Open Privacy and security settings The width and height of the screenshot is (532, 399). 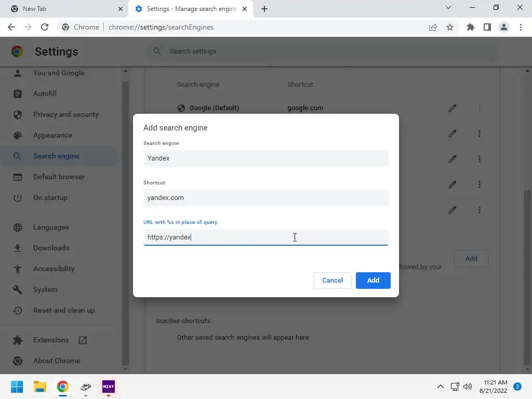click(x=58, y=115)
